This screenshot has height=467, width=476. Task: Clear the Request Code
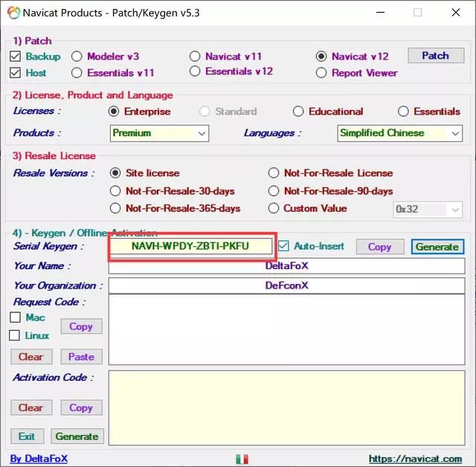(x=31, y=356)
